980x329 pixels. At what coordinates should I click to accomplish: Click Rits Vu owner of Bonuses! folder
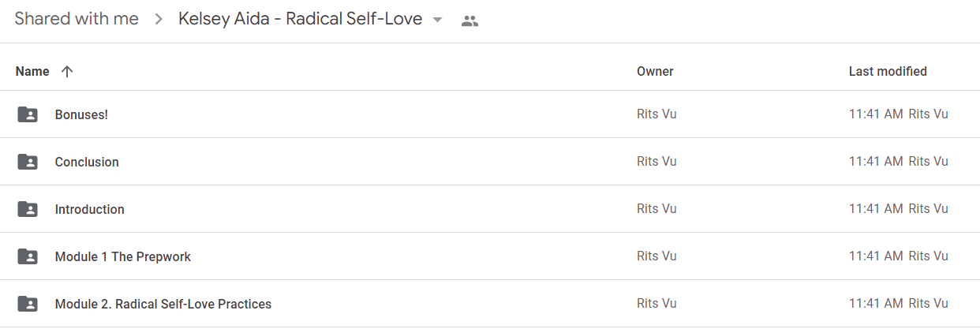[656, 114]
